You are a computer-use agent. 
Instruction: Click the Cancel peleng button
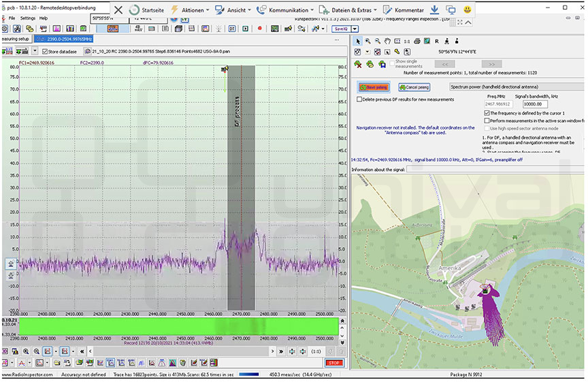(x=414, y=87)
